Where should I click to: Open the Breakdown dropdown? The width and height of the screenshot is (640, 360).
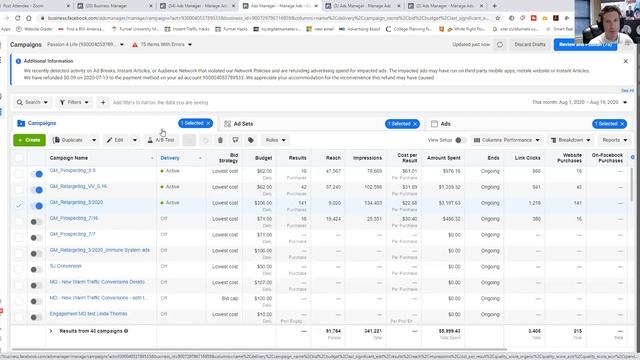tap(571, 140)
